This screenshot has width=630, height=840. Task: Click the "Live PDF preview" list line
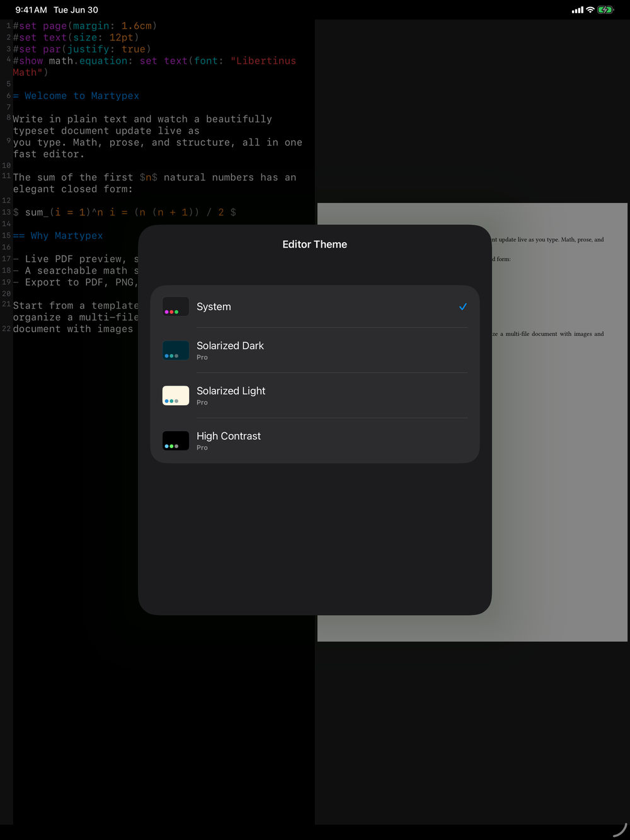pyautogui.click(x=76, y=259)
